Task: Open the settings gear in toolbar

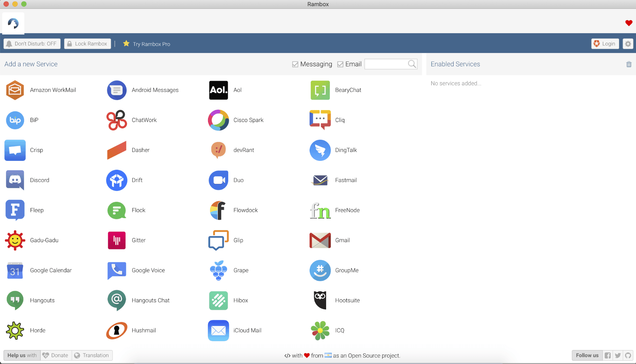Action: pyautogui.click(x=628, y=44)
